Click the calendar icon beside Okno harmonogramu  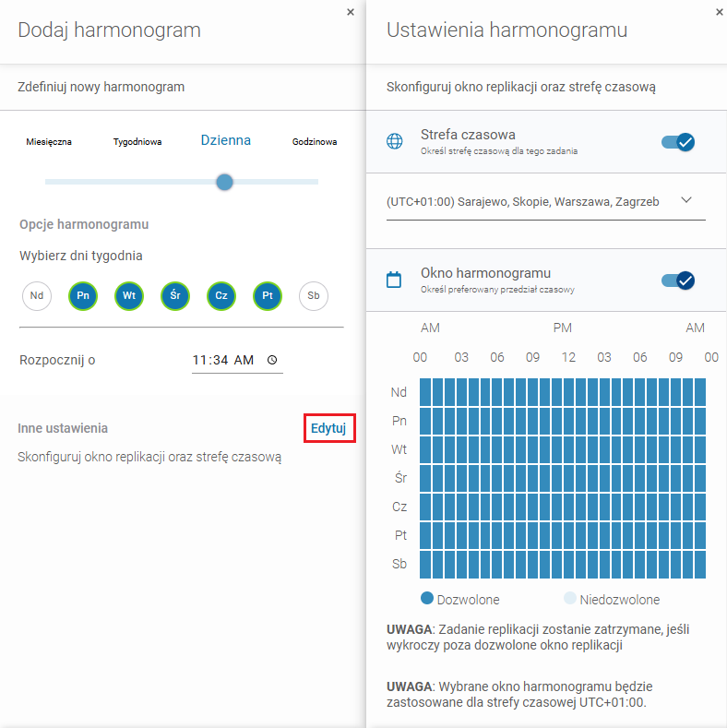click(x=394, y=280)
